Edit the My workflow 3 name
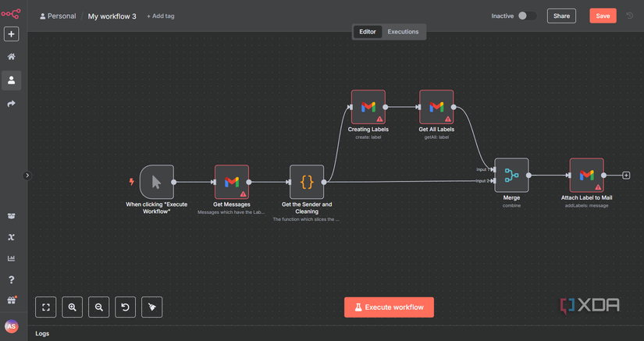The image size is (644, 341). (x=112, y=16)
